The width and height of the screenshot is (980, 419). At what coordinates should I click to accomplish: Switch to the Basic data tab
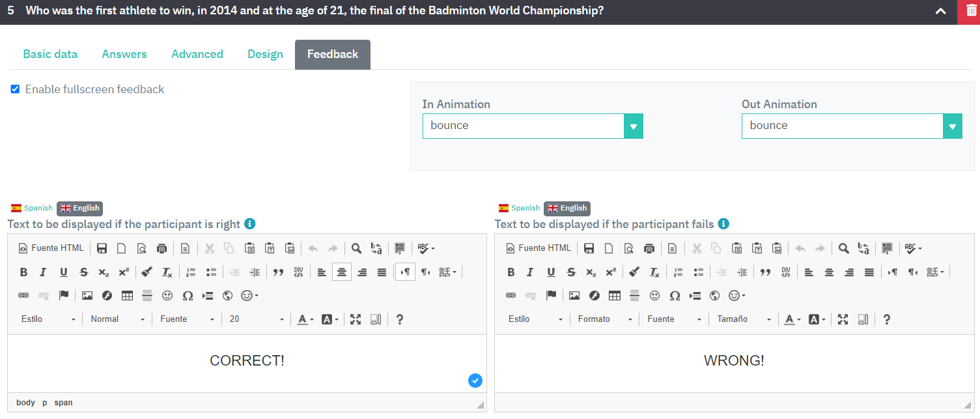click(x=50, y=54)
